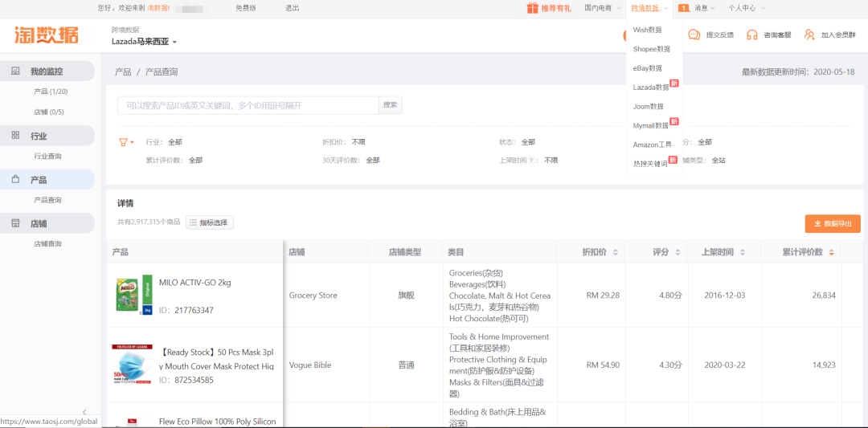The width and height of the screenshot is (868, 428).
Task: Click the 产品 bag icon in sidebar
Action: (16, 180)
